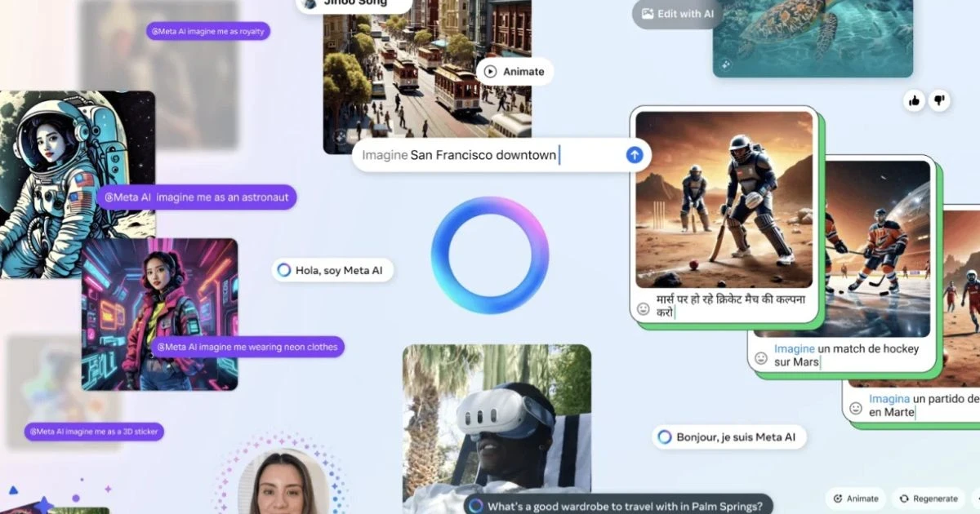This screenshot has width=980, height=514.
Task: Open the neon clothes woman image
Action: 160,314
